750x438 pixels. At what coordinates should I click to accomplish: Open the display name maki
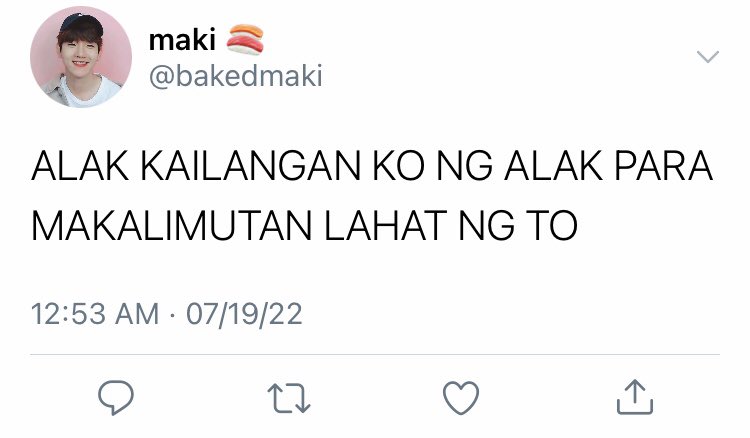182,40
